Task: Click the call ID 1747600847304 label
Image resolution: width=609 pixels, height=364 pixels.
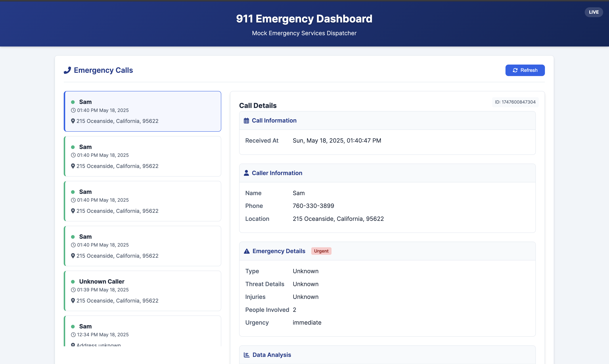Action: (515, 102)
